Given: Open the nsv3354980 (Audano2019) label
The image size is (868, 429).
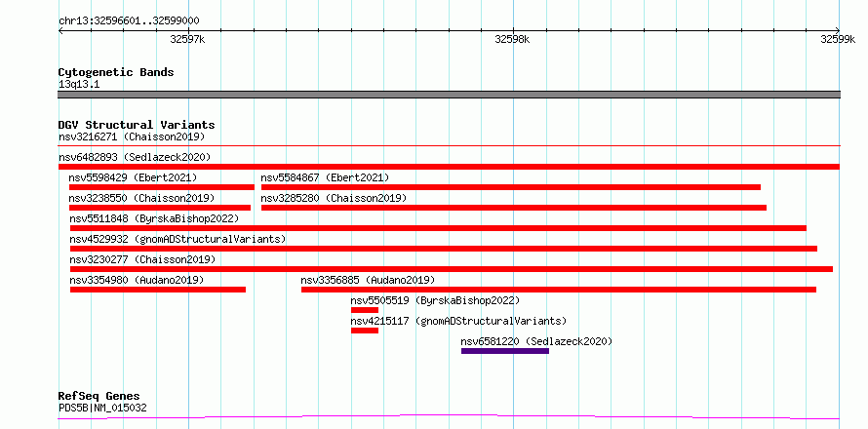Looking at the screenshot, I should [x=137, y=280].
